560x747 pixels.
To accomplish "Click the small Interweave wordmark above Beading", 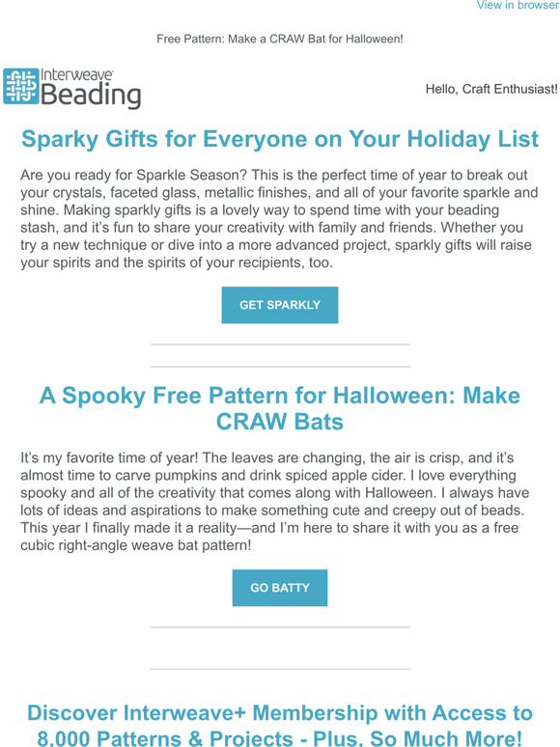I will 76,74.
